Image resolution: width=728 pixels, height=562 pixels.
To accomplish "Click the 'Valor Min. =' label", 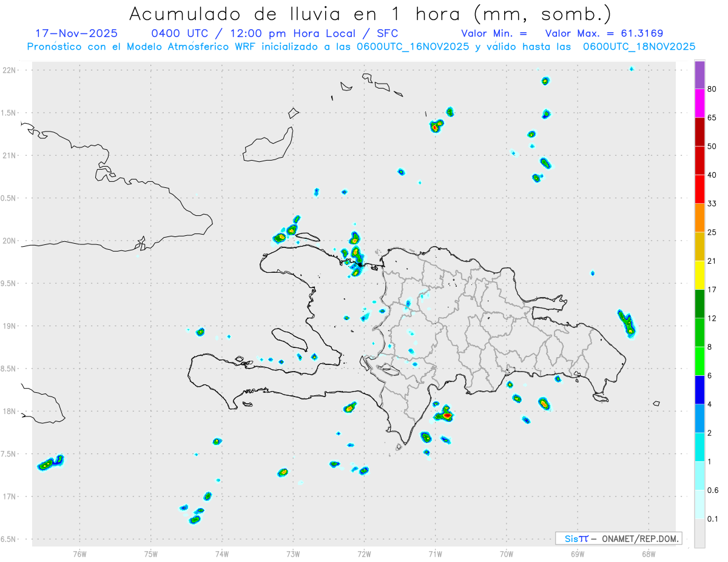I will (494, 33).
